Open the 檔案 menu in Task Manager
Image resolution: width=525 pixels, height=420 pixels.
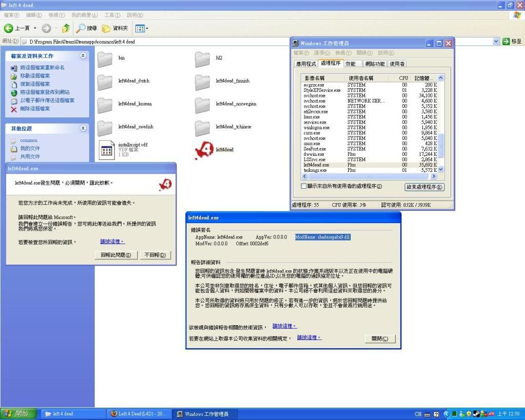click(301, 53)
